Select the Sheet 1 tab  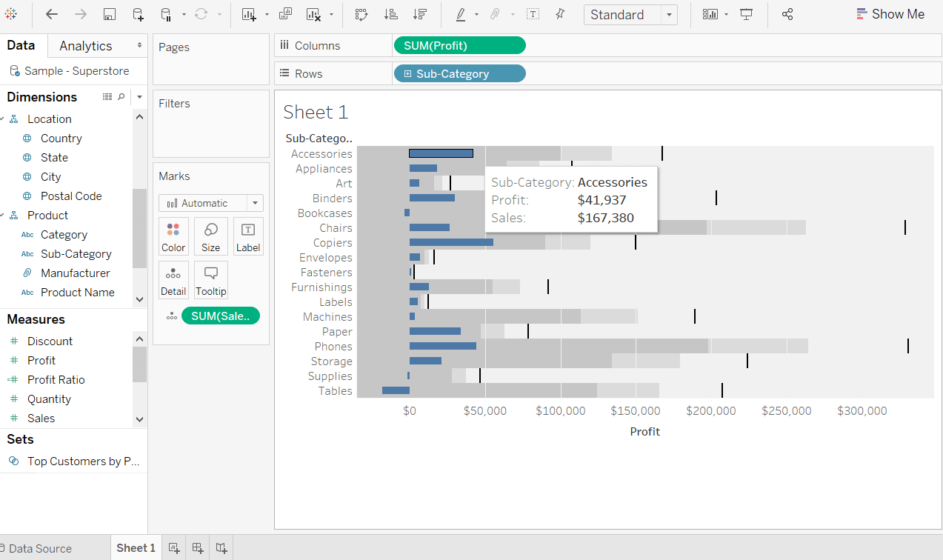click(x=136, y=548)
